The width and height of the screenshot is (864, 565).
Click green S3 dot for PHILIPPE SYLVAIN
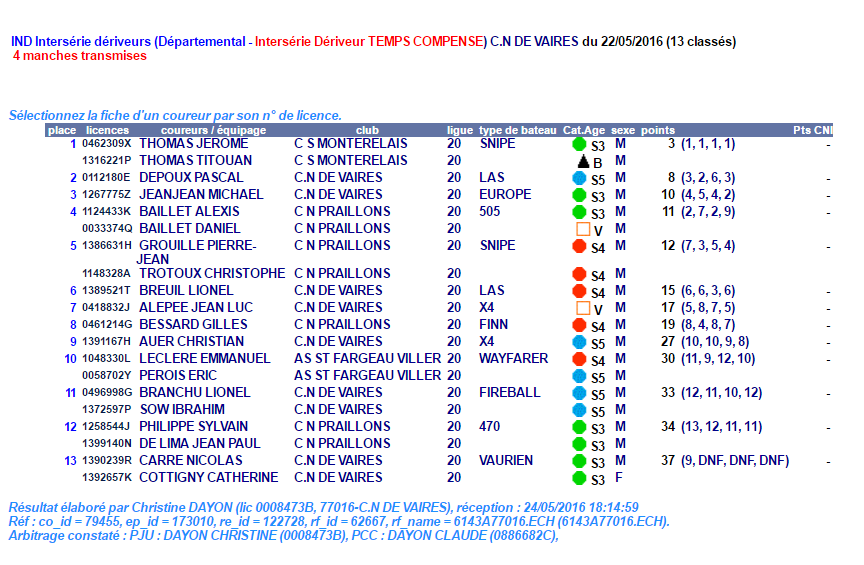tap(579, 427)
